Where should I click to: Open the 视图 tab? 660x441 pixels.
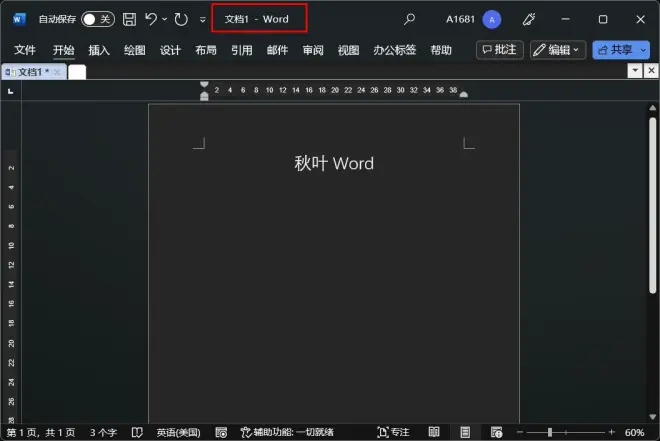pyautogui.click(x=349, y=50)
